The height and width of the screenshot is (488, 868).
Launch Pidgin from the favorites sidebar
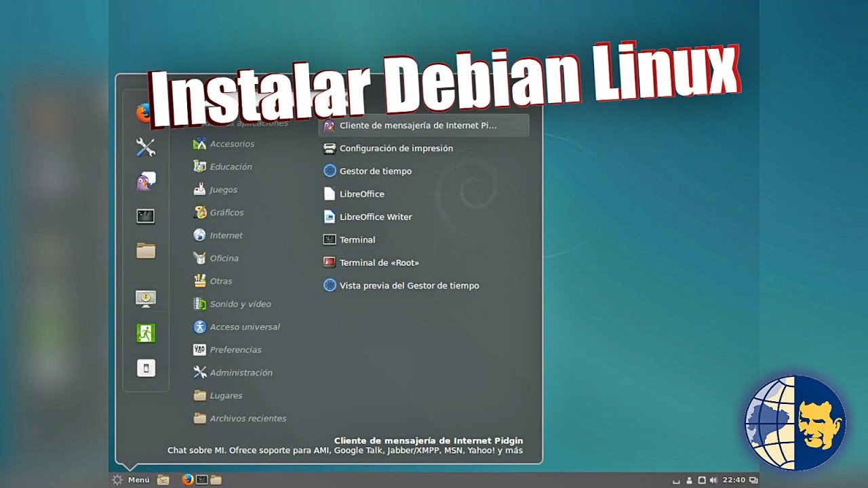[146, 182]
